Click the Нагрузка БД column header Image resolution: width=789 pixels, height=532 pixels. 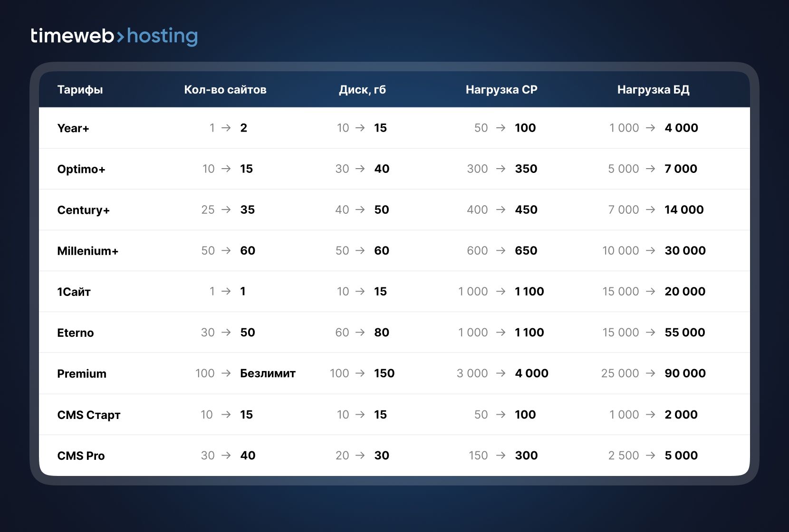pos(653,90)
